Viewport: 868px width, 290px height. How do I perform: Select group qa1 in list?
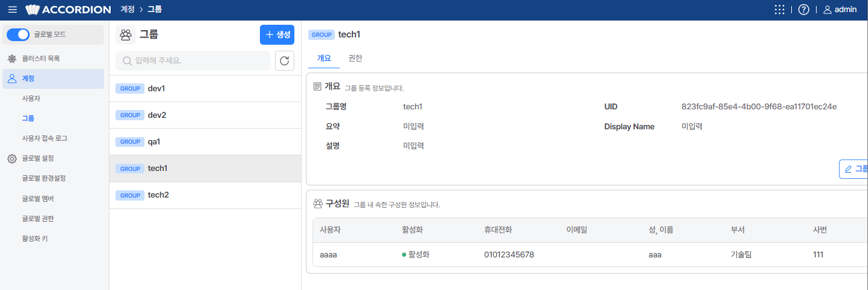coord(205,141)
